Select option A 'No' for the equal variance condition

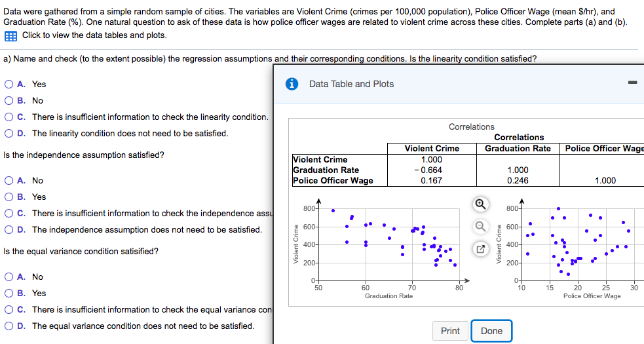[9, 277]
